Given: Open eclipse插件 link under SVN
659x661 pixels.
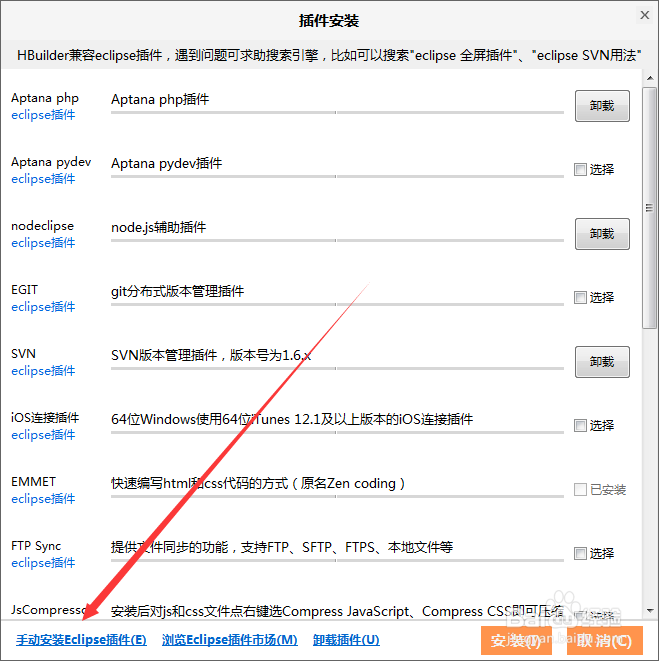Looking at the screenshot, I should pos(43,371).
